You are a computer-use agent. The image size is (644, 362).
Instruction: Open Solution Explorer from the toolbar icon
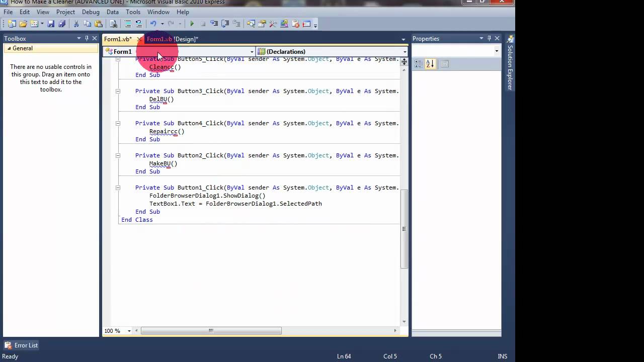click(x=251, y=24)
